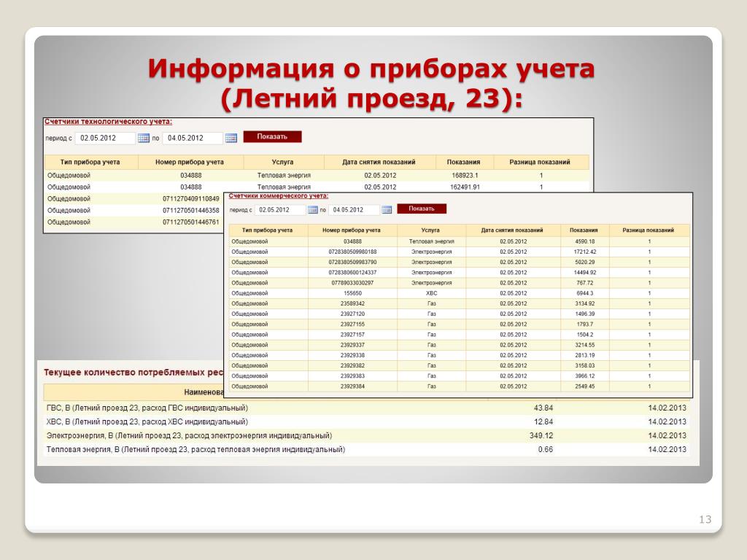The image size is (747, 560).
Task: Select commercial header Дата снятия показаний
Action: 512,230
